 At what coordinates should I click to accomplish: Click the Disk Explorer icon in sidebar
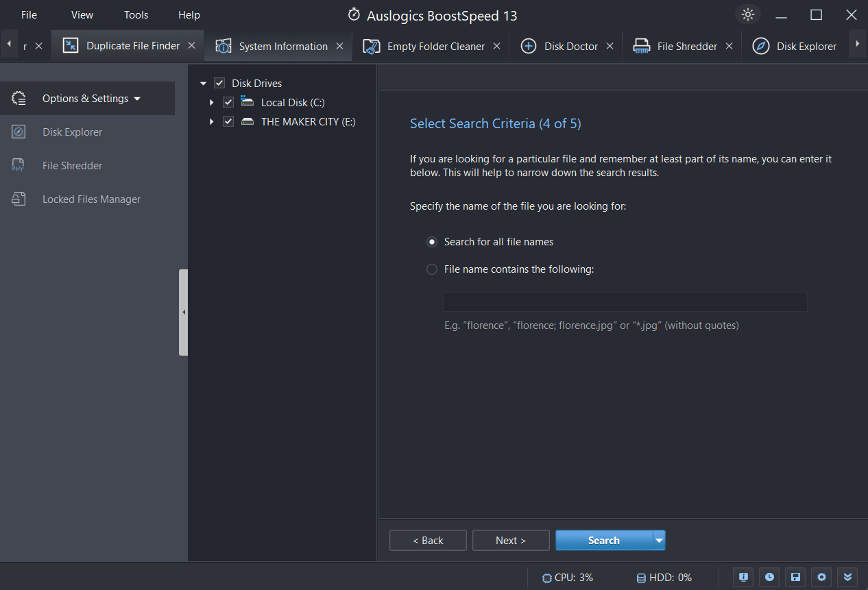[19, 132]
